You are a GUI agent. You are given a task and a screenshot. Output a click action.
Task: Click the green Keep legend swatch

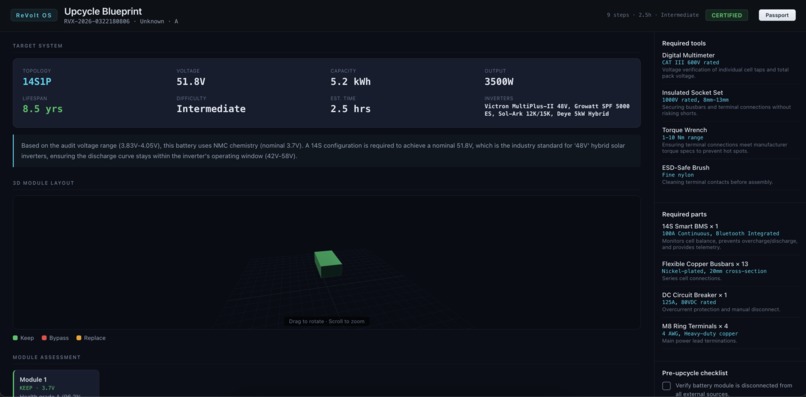click(15, 338)
